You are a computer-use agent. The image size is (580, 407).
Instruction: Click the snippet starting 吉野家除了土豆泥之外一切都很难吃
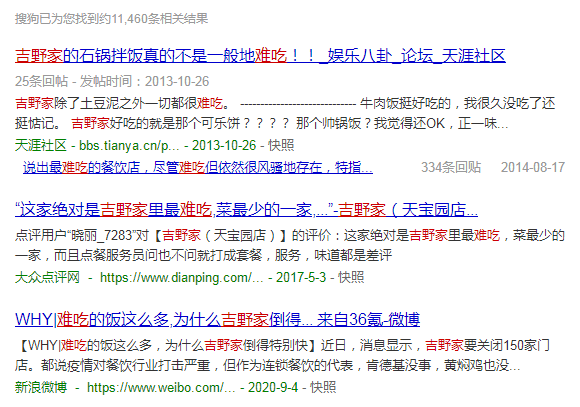click(285, 113)
